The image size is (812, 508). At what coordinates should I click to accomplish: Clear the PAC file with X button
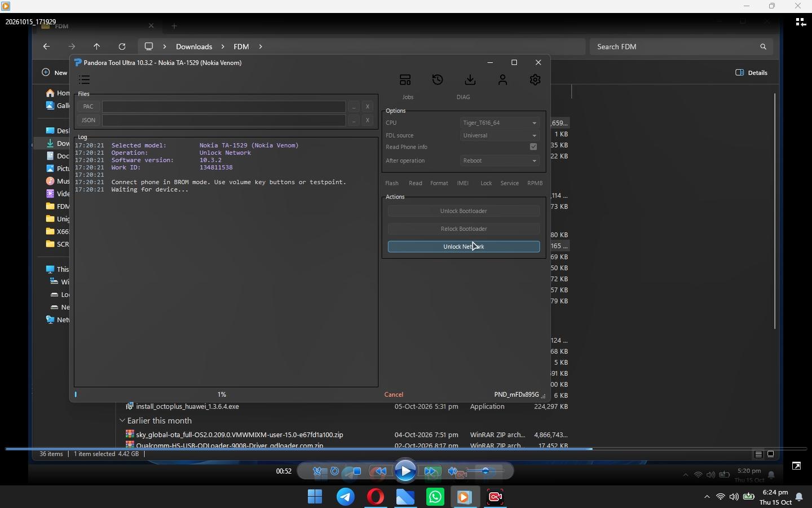(368, 106)
